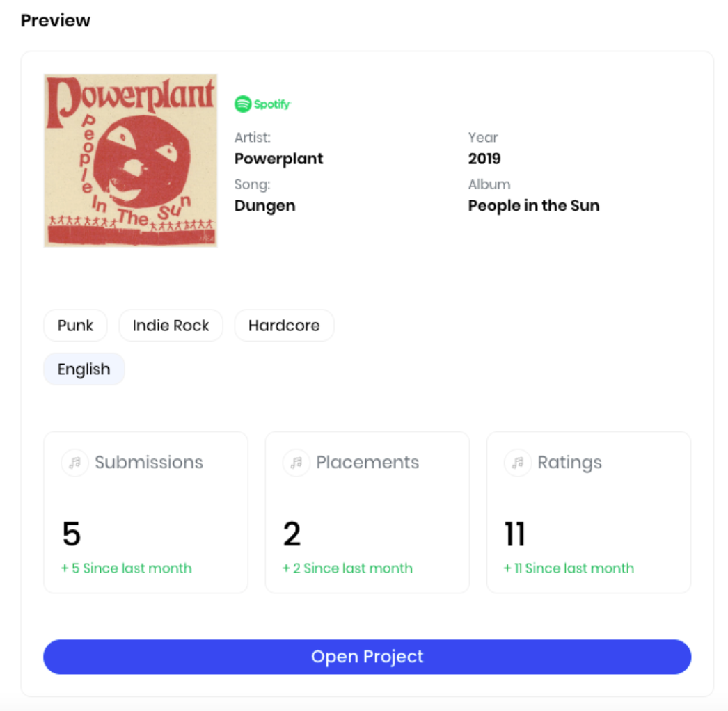Screen dimensions: 728x711
Task: Click the album name People in the Sun
Action: pyautogui.click(x=533, y=206)
